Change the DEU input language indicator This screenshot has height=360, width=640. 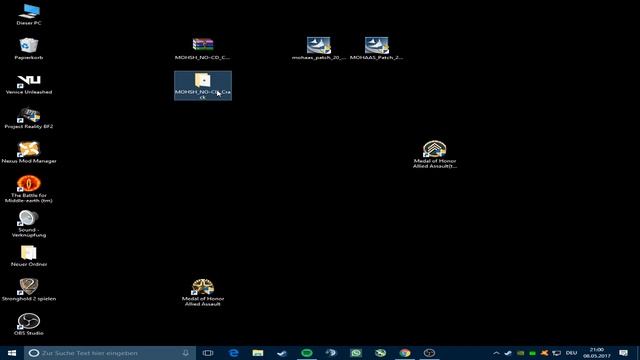(x=571, y=353)
